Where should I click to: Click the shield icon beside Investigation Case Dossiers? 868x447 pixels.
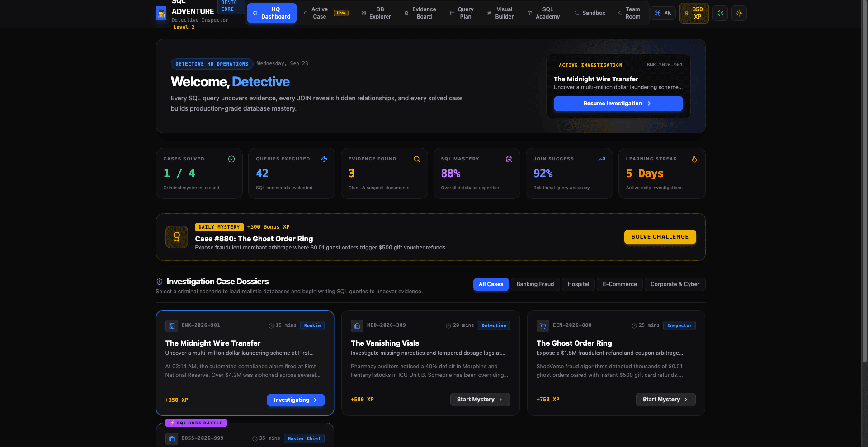click(x=160, y=282)
